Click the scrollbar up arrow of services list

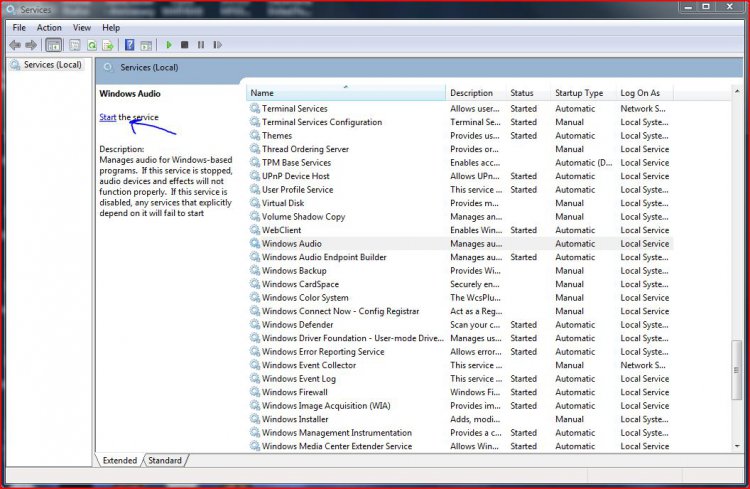pyautogui.click(x=737, y=91)
